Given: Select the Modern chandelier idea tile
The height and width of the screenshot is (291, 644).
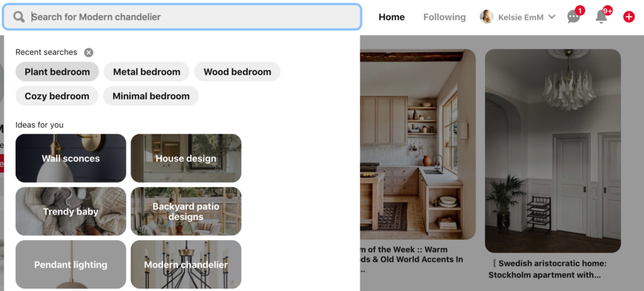Looking at the screenshot, I should [186, 265].
